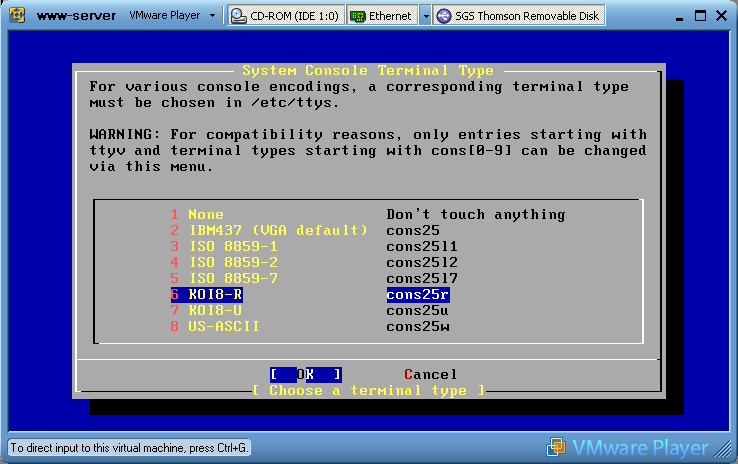738x464 pixels.
Task: Click the window resize grip at bottom corner
Action: point(723,449)
